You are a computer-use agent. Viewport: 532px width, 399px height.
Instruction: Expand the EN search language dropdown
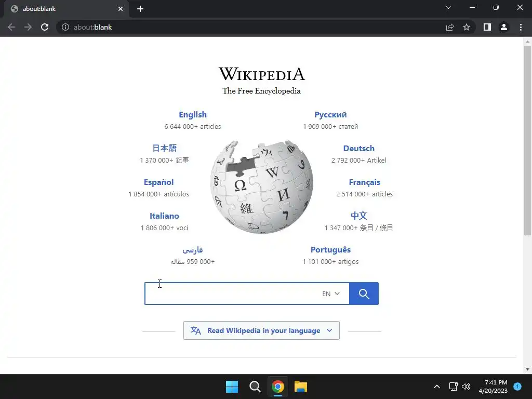(x=331, y=294)
